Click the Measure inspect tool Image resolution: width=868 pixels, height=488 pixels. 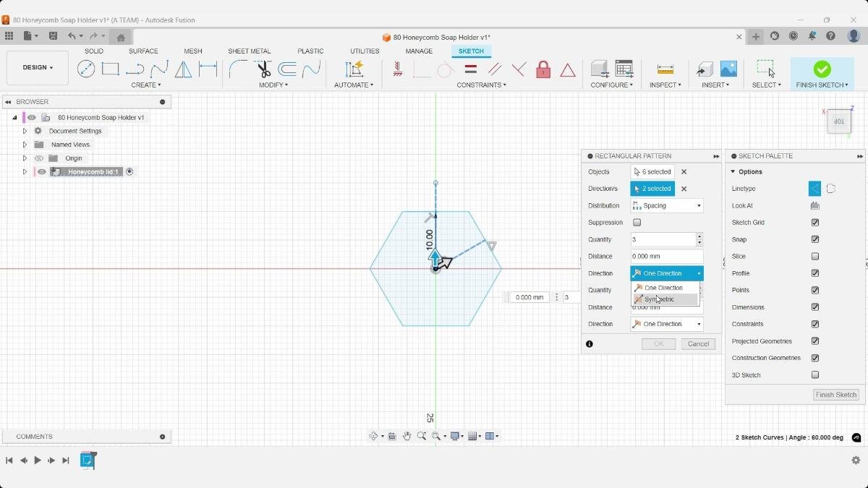pos(665,69)
